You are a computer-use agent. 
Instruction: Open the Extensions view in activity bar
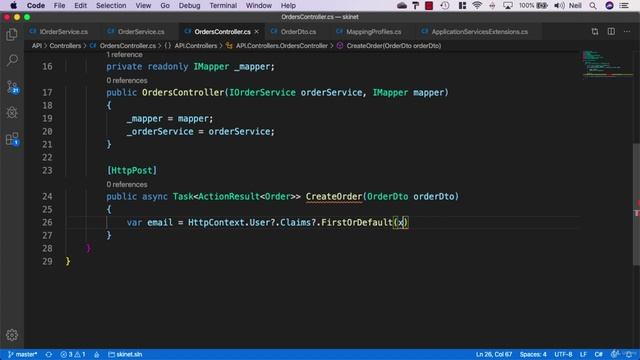click(12, 139)
